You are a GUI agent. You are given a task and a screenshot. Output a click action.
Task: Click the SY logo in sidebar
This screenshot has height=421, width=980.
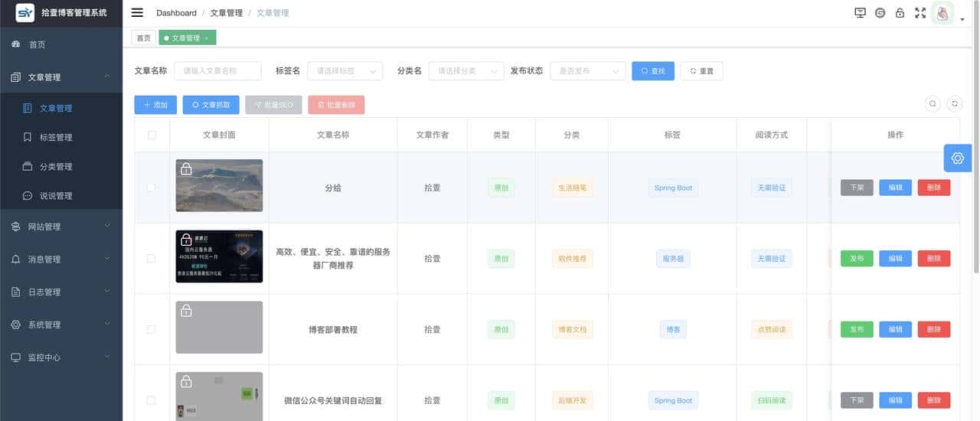pyautogui.click(x=25, y=13)
